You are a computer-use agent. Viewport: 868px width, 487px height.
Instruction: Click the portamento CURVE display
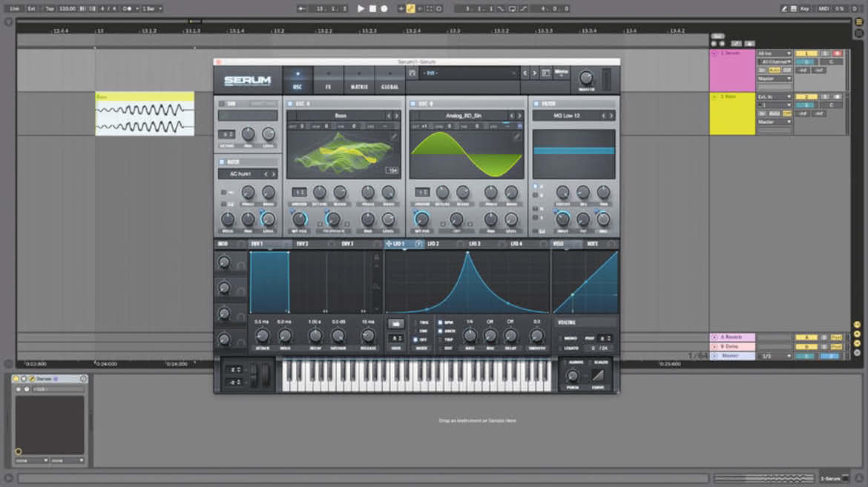598,376
